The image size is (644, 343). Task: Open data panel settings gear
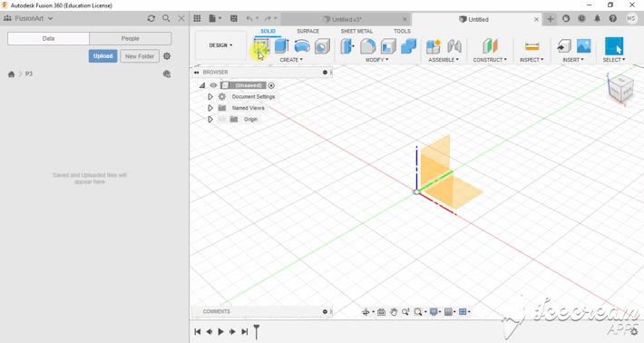pos(167,56)
